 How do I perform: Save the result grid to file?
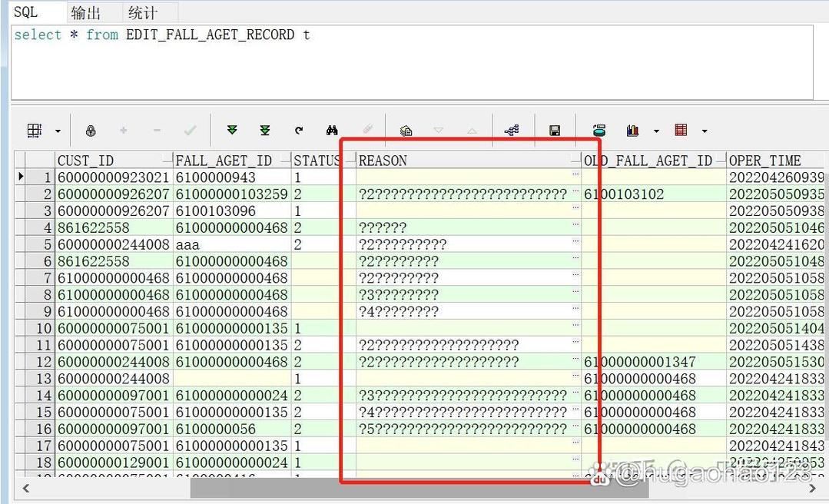[553, 129]
